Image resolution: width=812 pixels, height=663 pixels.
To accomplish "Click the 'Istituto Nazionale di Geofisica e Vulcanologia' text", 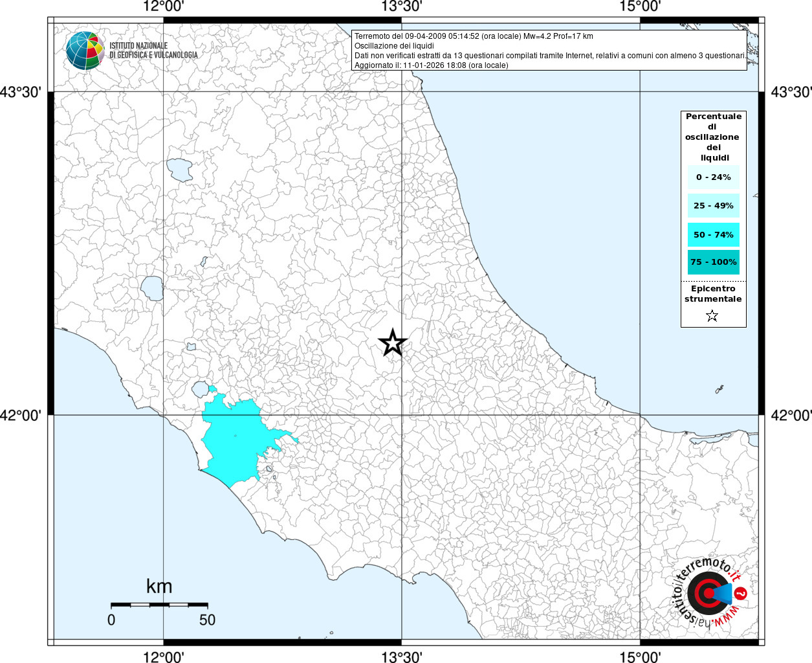I will (153, 51).
